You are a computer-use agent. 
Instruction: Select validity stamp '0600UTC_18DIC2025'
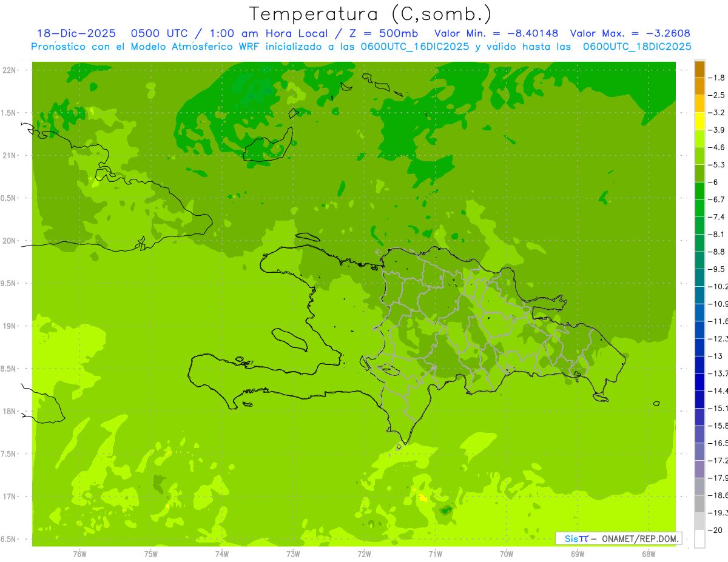pos(636,47)
